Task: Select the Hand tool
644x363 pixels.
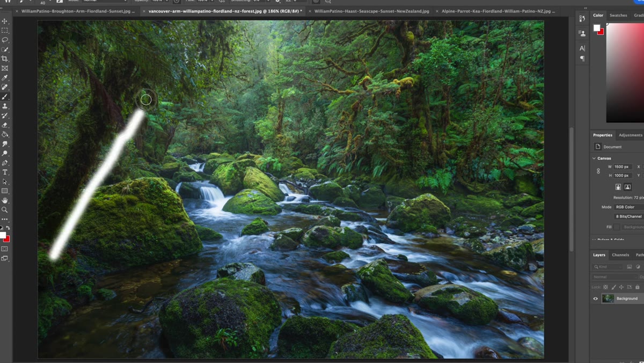Action: (5, 200)
